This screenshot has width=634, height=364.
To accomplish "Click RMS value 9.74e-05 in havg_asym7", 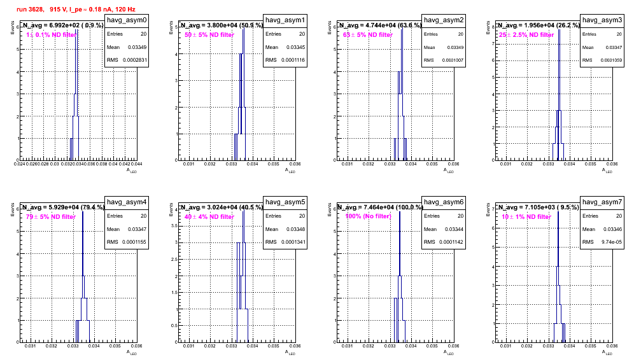I will click(612, 242).
